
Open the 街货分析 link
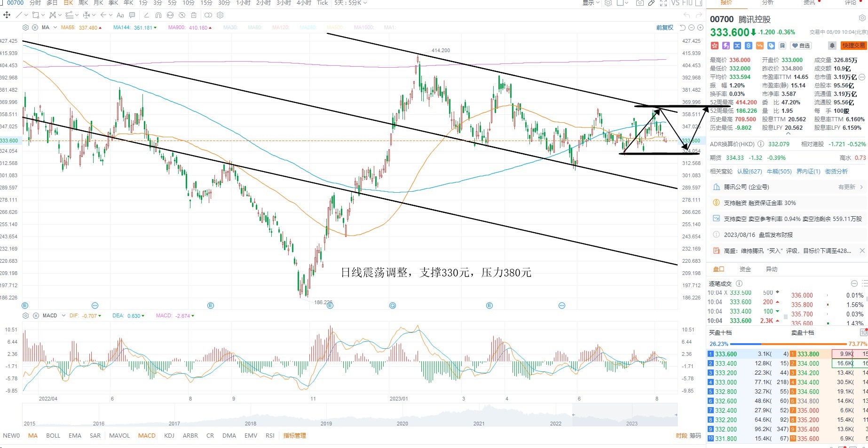[836, 172]
